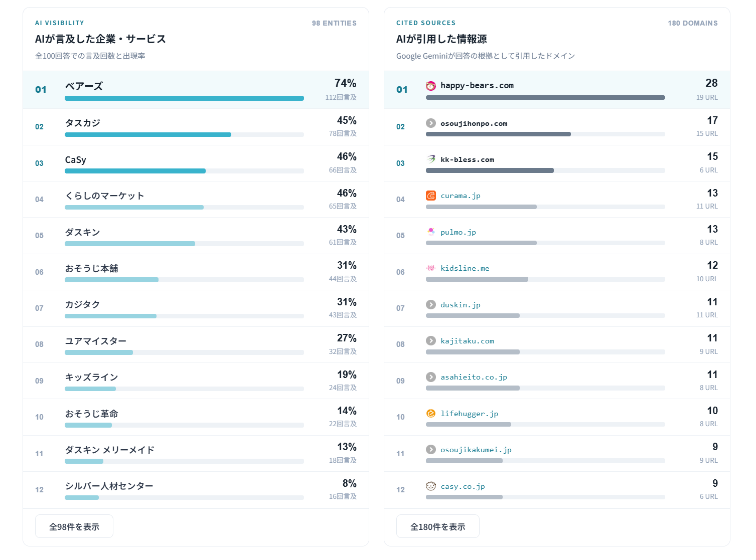
Task: Click the casy.co.jp face favicon
Action: click(430, 486)
